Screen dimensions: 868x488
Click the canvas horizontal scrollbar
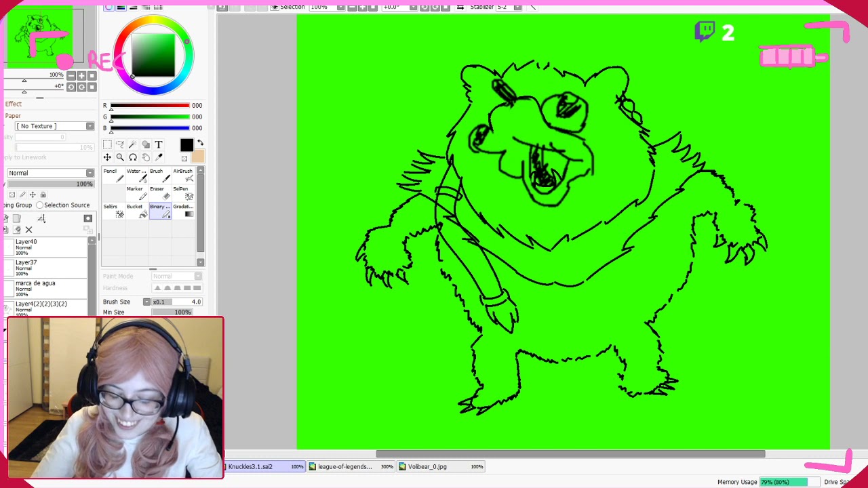pos(570,454)
